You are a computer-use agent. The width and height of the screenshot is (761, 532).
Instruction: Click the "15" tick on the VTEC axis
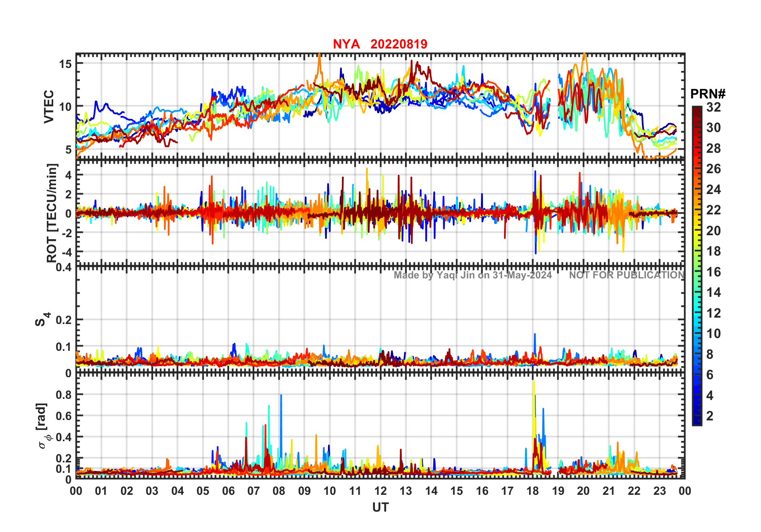tap(66, 64)
